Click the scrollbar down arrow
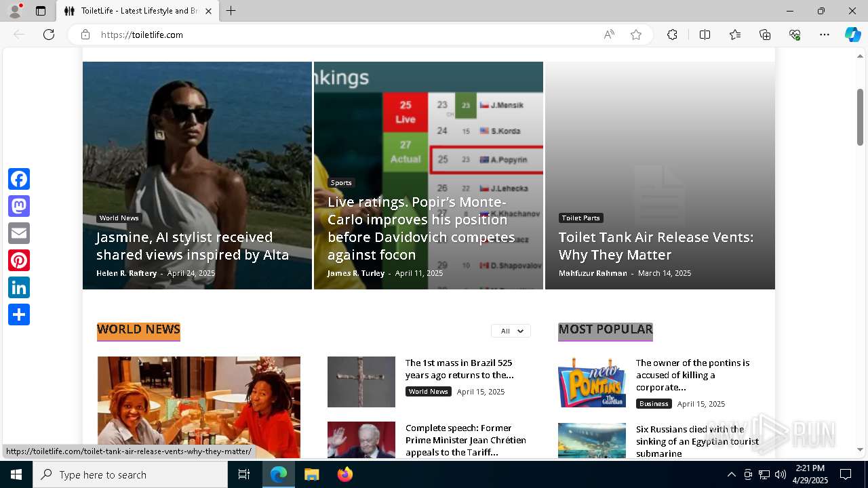The height and width of the screenshot is (488, 868). [860, 449]
